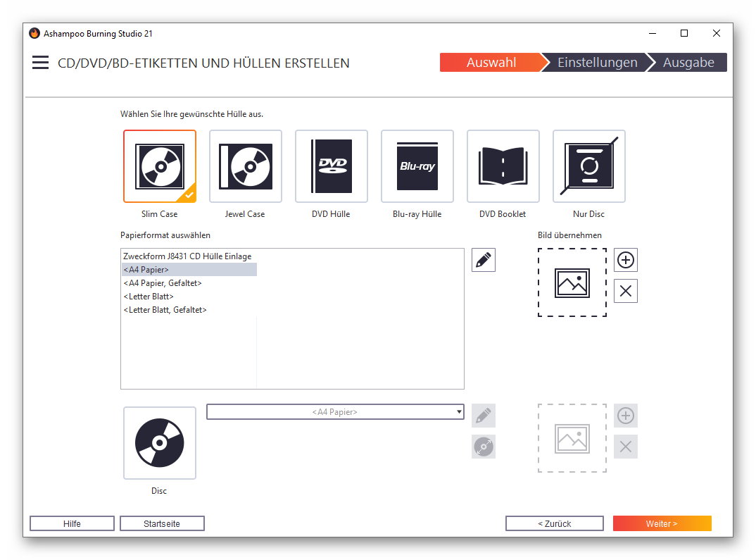
Task: Go to the Ausgabe step tab
Action: click(688, 63)
